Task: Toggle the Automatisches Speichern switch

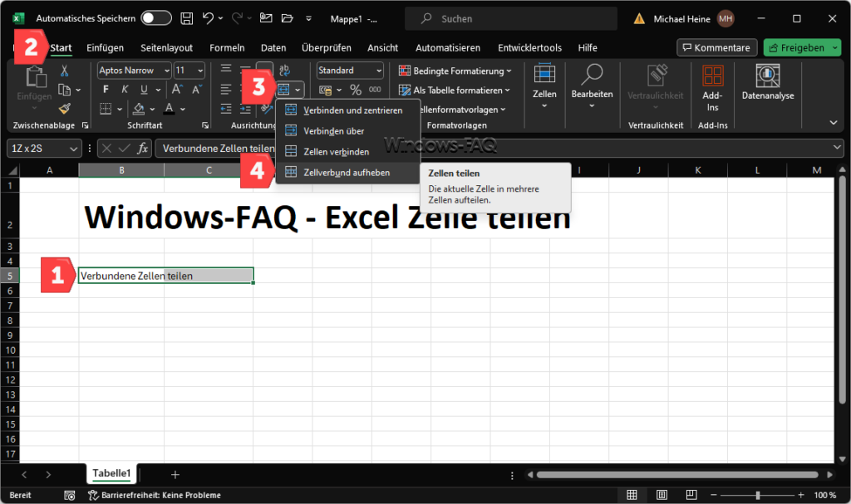Action: tap(156, 18)
